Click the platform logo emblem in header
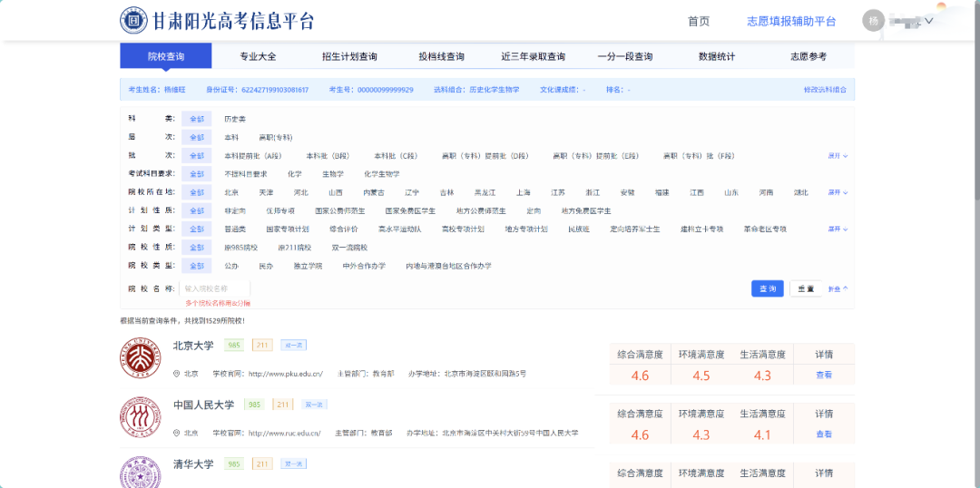Viewport: 980px width, 488px height. tap(134, 20)
